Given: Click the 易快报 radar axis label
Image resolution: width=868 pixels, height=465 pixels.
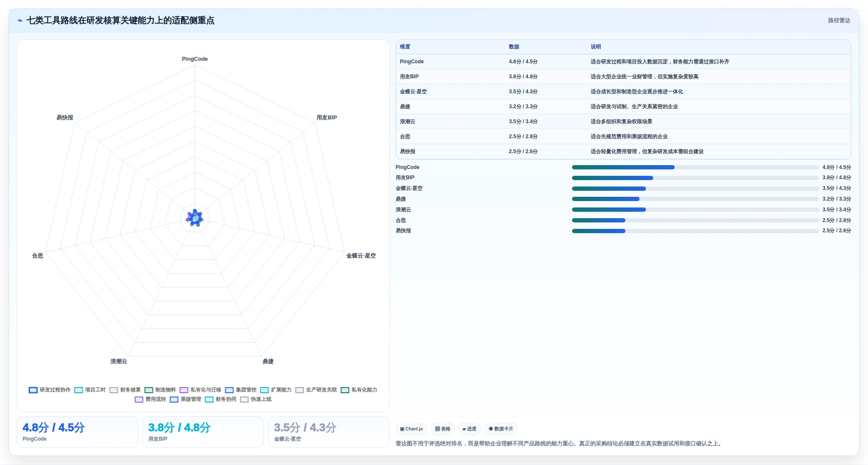Looking at the screenshot, I should pyautogui.click(x=65, y=118).
